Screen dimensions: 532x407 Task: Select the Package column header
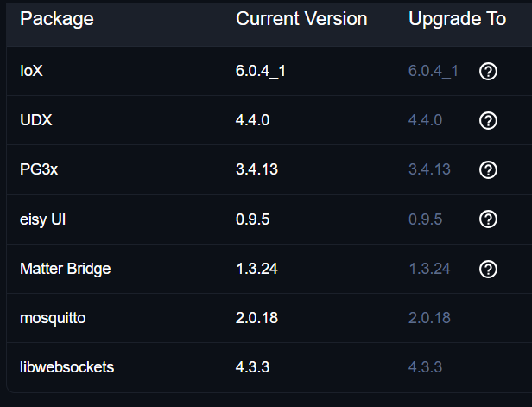click(57, 19)
